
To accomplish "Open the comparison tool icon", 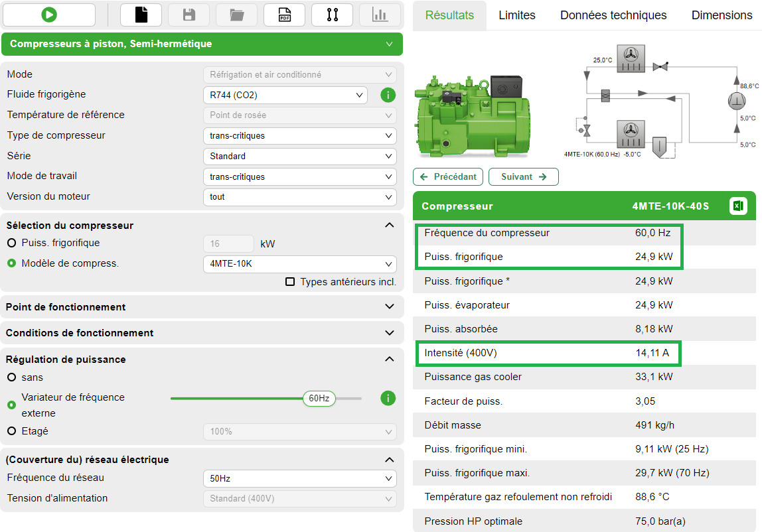I will pos(332,14).
